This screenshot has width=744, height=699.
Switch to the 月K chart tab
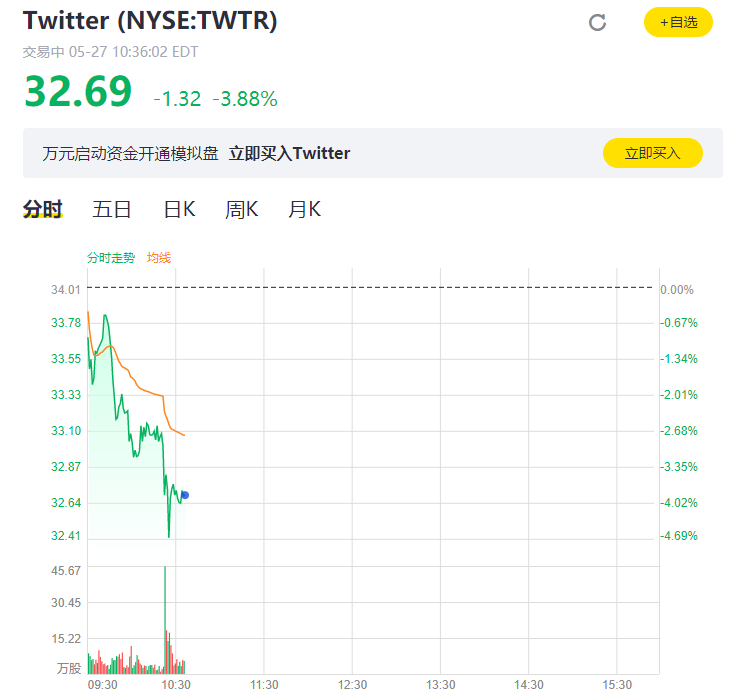305,209
